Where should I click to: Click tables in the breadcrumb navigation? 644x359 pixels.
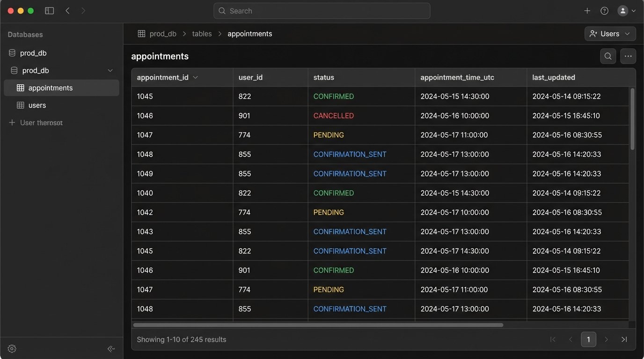click(x=202, y=33)
